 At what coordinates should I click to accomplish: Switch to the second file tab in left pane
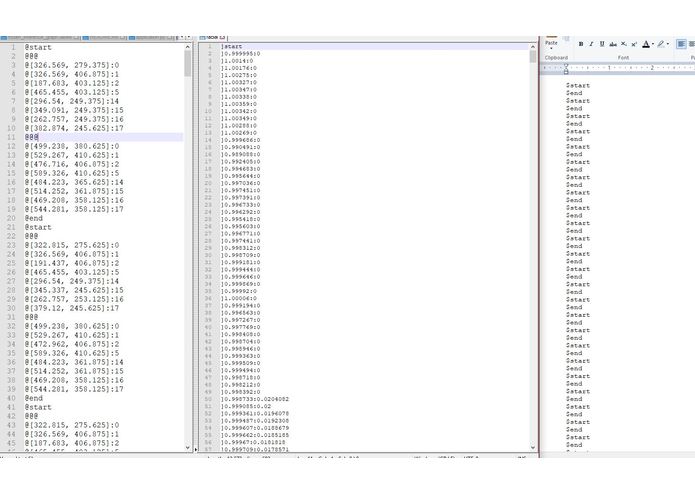pos(105,37)
